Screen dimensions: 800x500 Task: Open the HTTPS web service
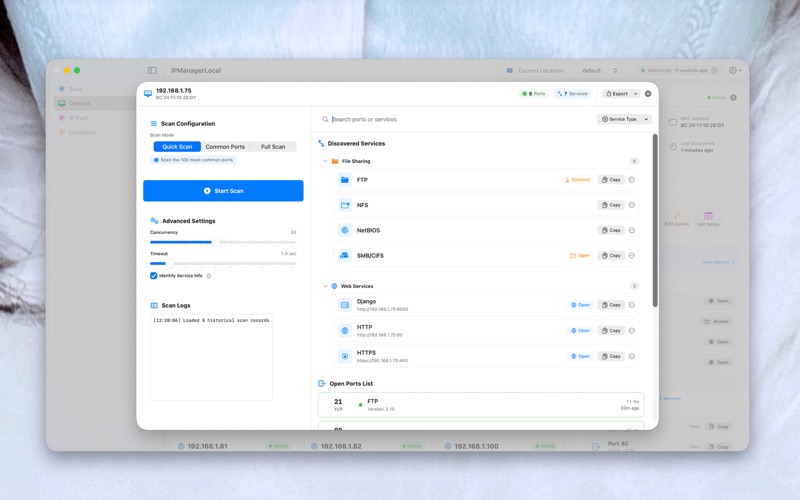tap(580, 356)
